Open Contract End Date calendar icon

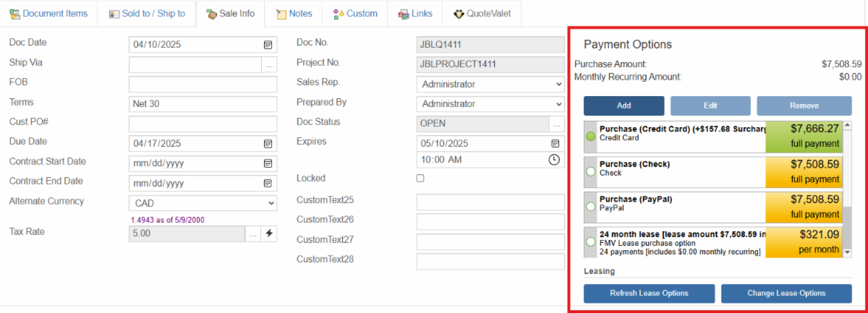click(268, 183)
